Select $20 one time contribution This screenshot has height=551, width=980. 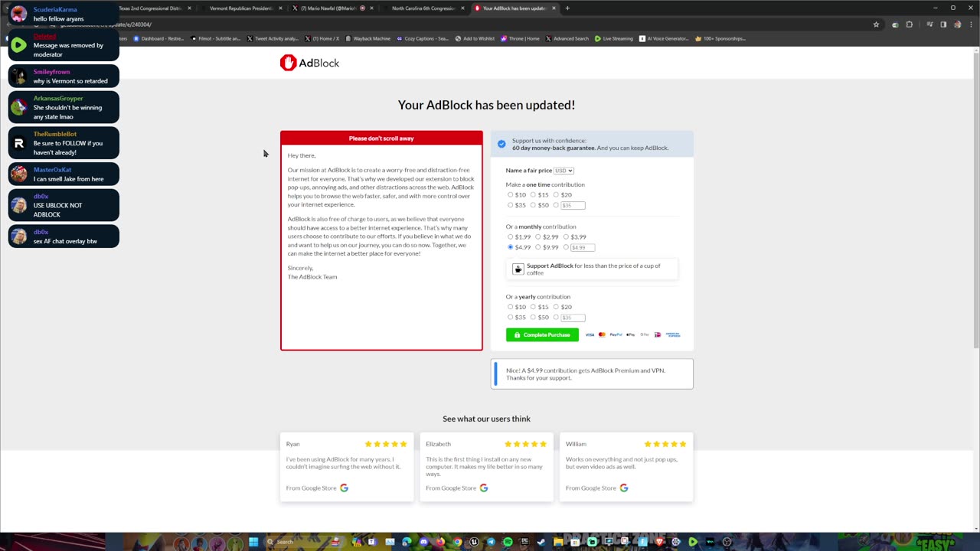click(556, 194)
